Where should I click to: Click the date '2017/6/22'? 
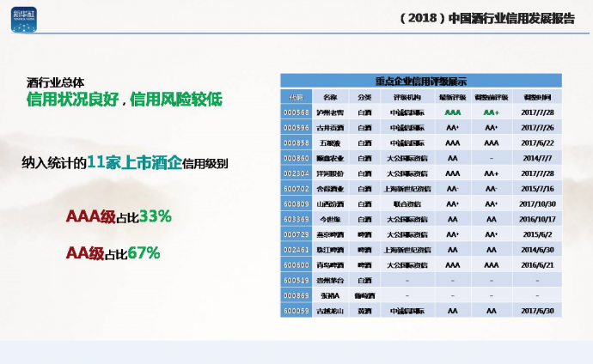point(537,143)
